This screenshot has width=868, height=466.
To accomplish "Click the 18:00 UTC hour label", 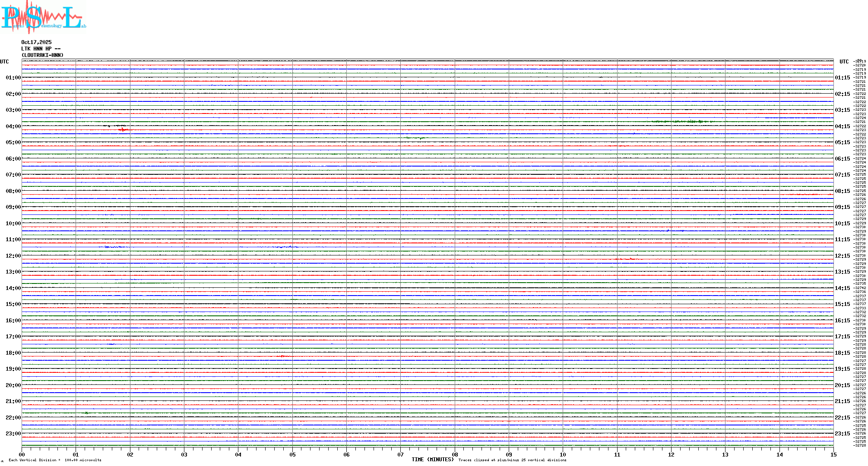I will 13,353.
